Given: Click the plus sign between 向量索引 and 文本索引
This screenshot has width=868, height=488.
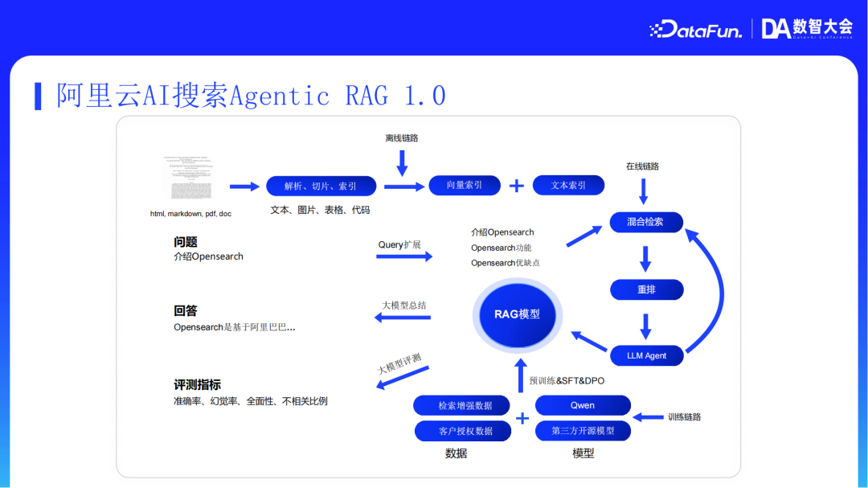Looking at the screenshot, I should tap(517, 185).
